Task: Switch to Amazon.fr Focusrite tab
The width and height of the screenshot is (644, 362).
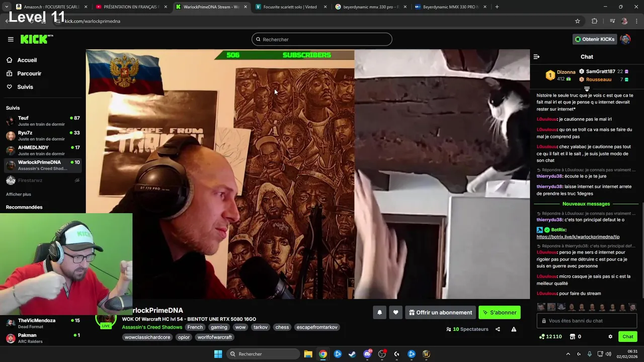Action: (51, 7)
